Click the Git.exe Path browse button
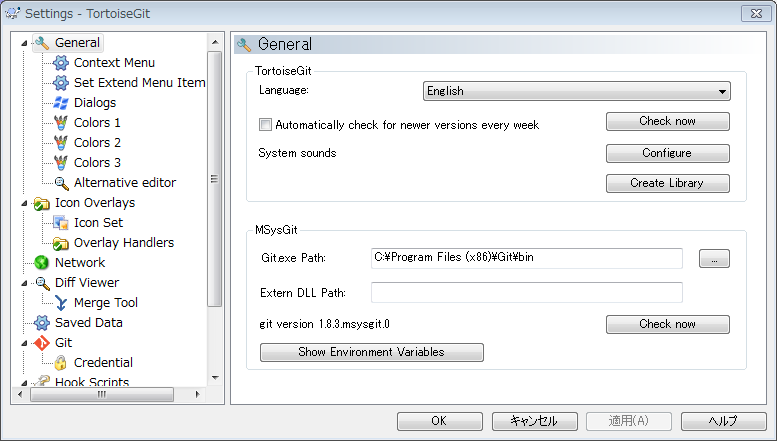777x441 pixels. [714, 258]
